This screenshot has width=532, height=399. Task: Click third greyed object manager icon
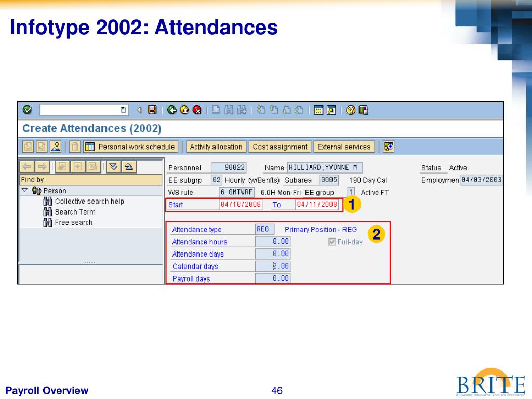point(93,167)
